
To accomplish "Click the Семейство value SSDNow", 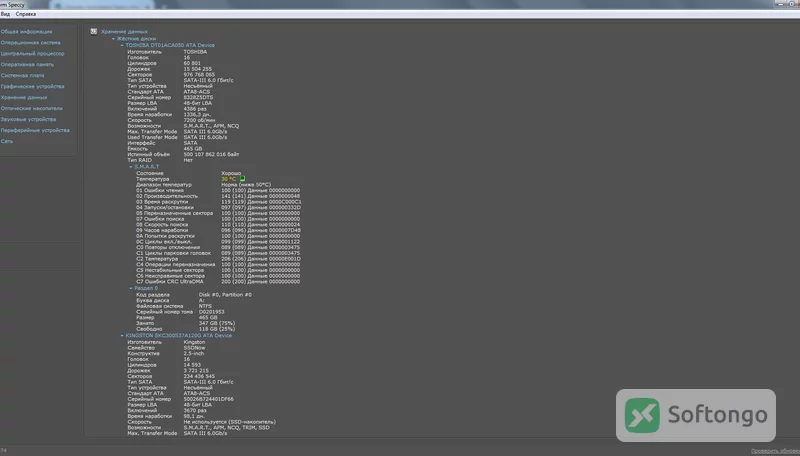I will pos(194,348).
